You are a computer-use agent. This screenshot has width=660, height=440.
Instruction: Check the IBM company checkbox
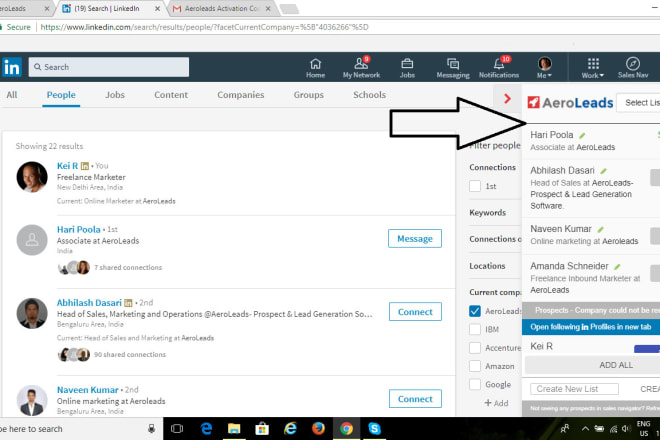475,329
